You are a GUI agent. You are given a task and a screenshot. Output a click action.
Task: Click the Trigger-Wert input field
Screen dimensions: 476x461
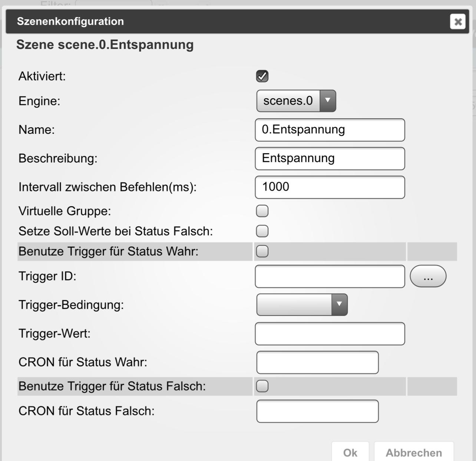click(330, 334)
